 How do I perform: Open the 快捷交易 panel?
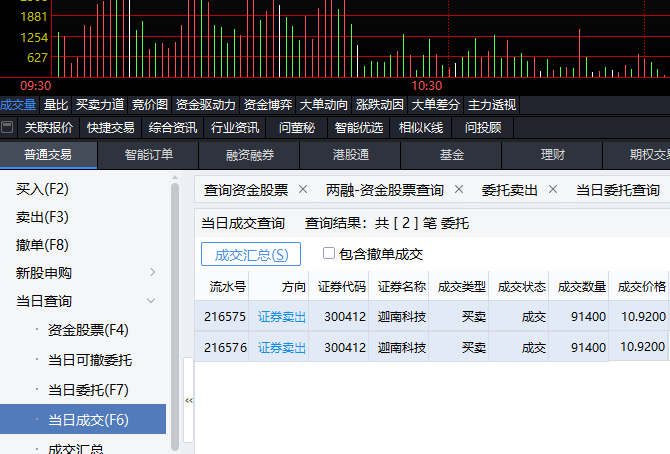click(x=111, y=127)
